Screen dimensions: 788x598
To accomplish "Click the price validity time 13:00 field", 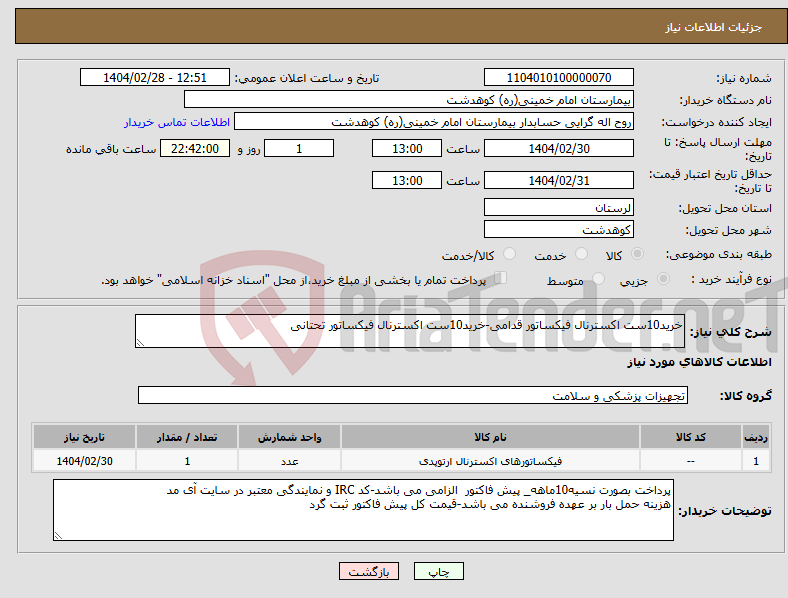I will point(407,180).
